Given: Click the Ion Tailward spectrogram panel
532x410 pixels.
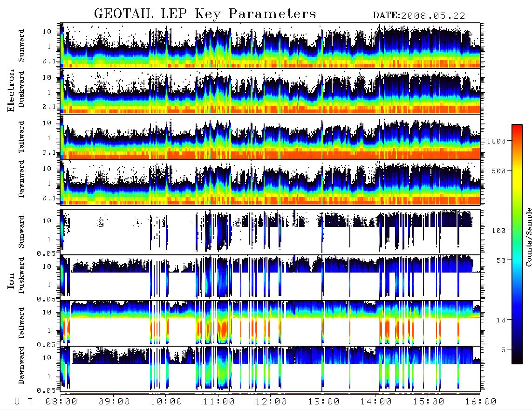Looking at the screenshot, I should pyautogui.click(x=270, y=323).
